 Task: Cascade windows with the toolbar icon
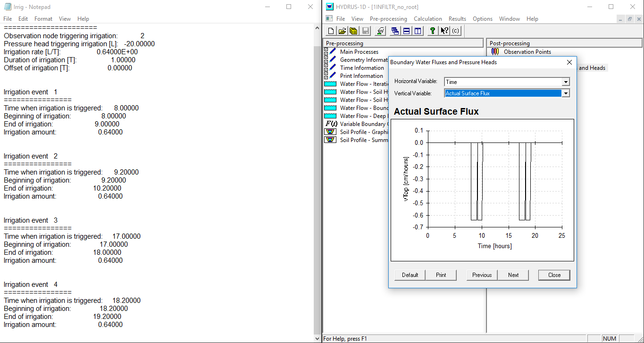click(x=395, y=31)
